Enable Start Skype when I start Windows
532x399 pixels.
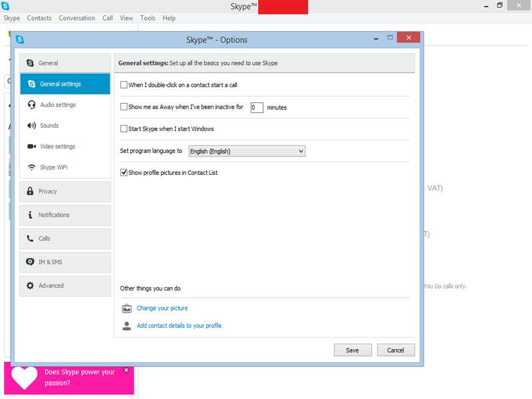[124, 129]
